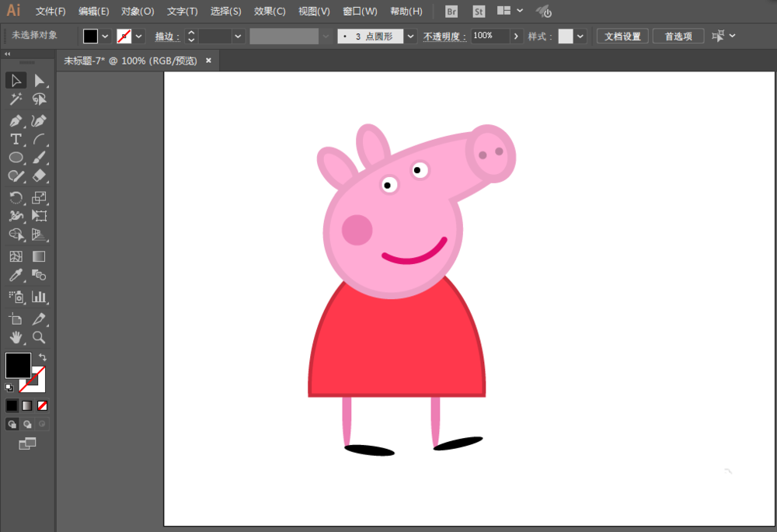This screenshot has width=777, height=532.
Task: Activate the Artboard tool
Action: (x=16, y=319)
